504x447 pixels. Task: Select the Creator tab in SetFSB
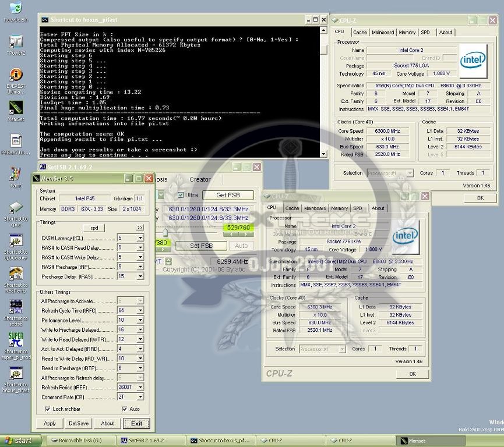point(200,179)
